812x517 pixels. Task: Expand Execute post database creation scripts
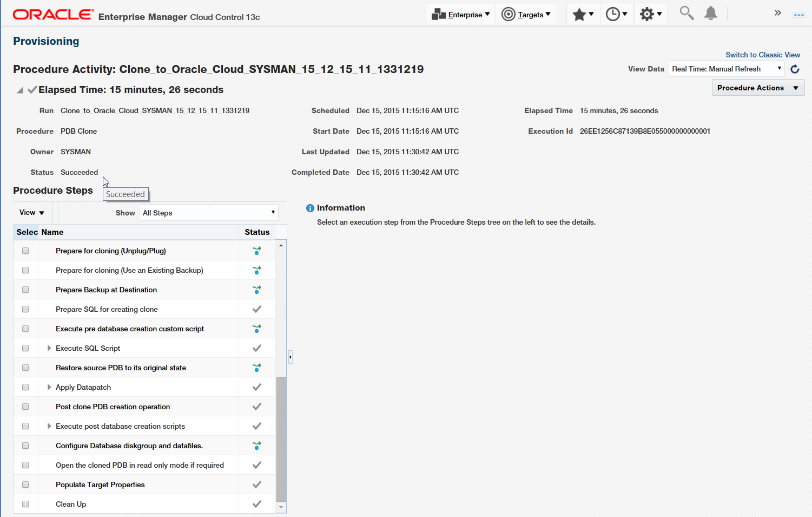49,426
